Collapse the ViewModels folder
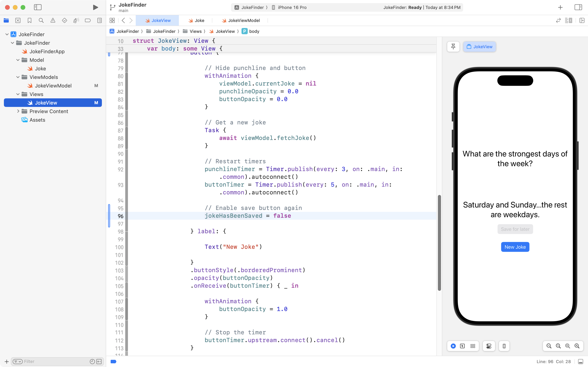 tap(18, 77)
